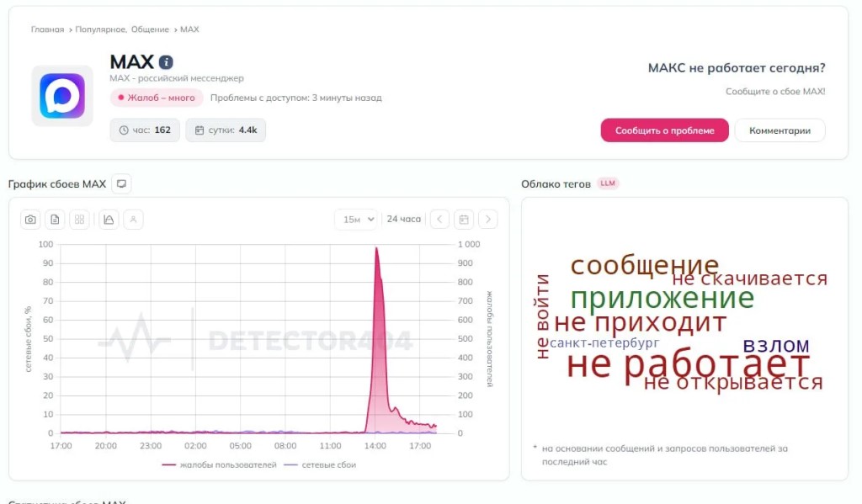The width and height of the screenshot is (862, 504).
Task: Click the Жалоб – много status badge
Action: click(x=157, y=98)
